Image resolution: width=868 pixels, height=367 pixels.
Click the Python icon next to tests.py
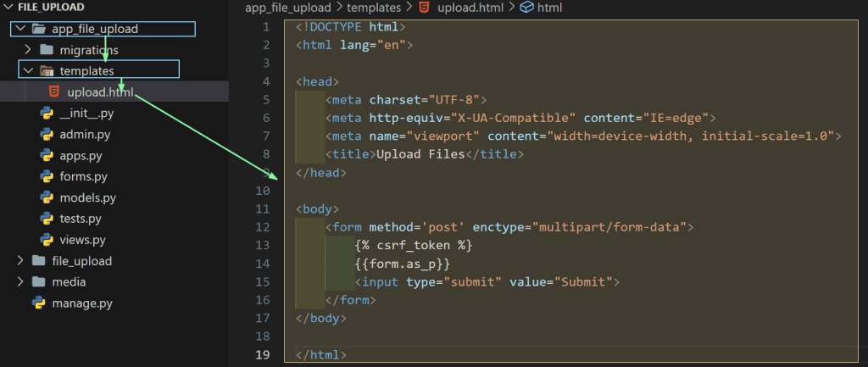tap(47, 219)
